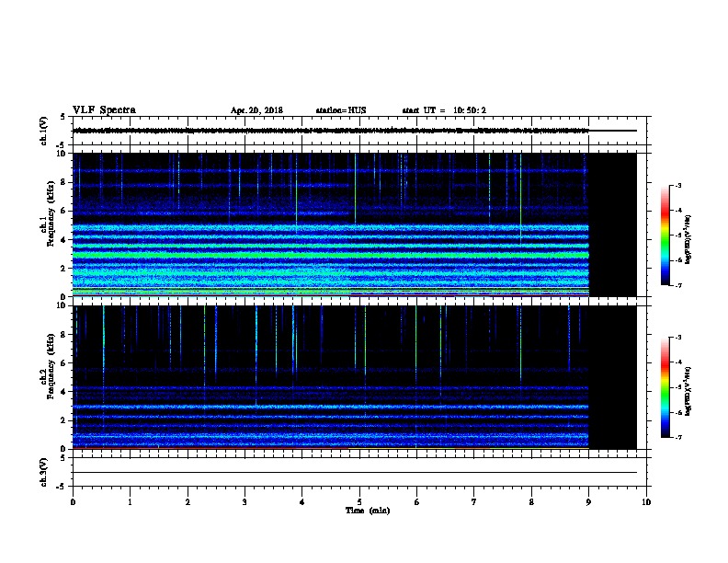Screen dimensions: 728x563
Task: Click the ch.1 spectrogram color bar
Action: [665, 236]
